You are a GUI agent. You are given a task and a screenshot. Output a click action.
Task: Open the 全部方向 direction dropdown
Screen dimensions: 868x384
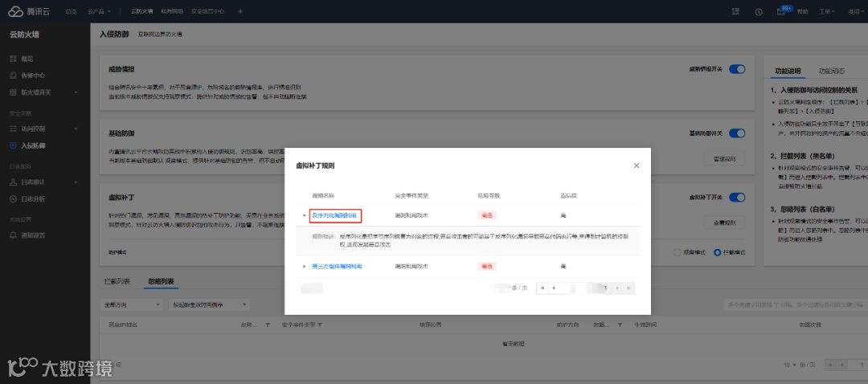point(131,305)
